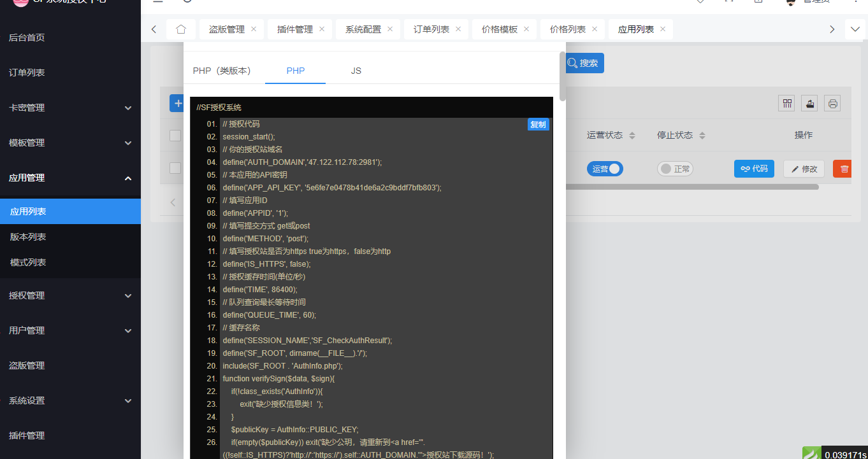The width and height of the screenshot is (868, 459).
Task: Open the notifications bell icon
Action: pyautogui.click(x=699, y=2)
